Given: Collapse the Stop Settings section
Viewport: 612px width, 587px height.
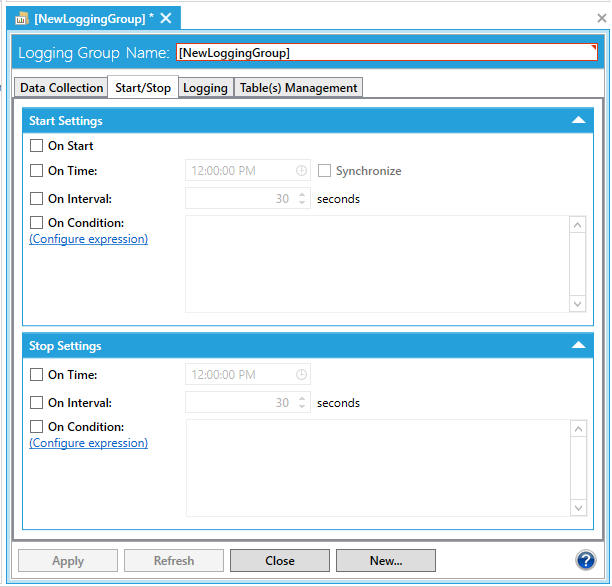Looking at the screenshot, I should pos(578,345).
